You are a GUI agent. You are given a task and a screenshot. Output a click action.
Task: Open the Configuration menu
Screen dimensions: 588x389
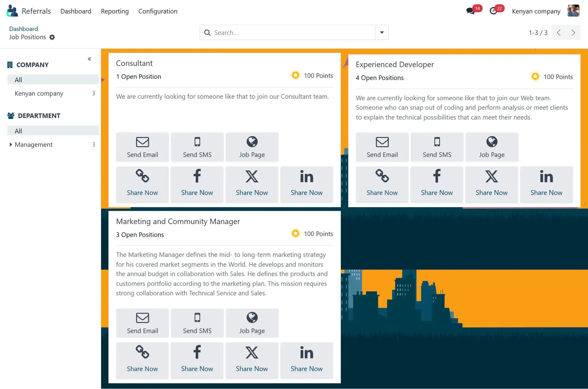(158, 11)
